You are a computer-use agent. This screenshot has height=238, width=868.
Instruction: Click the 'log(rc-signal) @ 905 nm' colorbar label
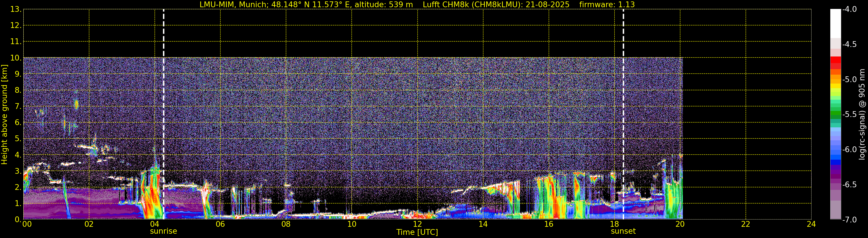click(862, 114)
